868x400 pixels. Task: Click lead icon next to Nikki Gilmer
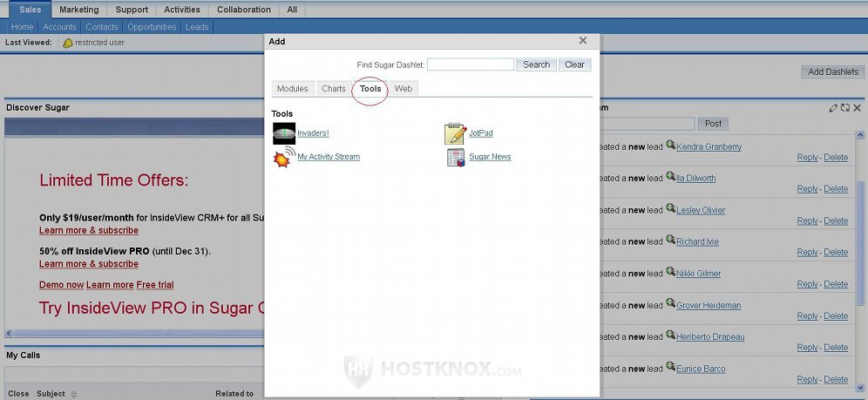point(670,272)
